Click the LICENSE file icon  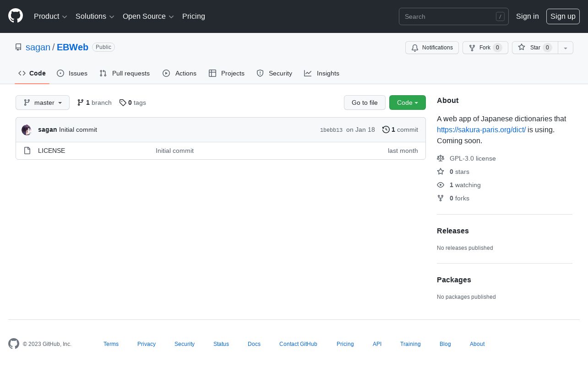[27, 151]
